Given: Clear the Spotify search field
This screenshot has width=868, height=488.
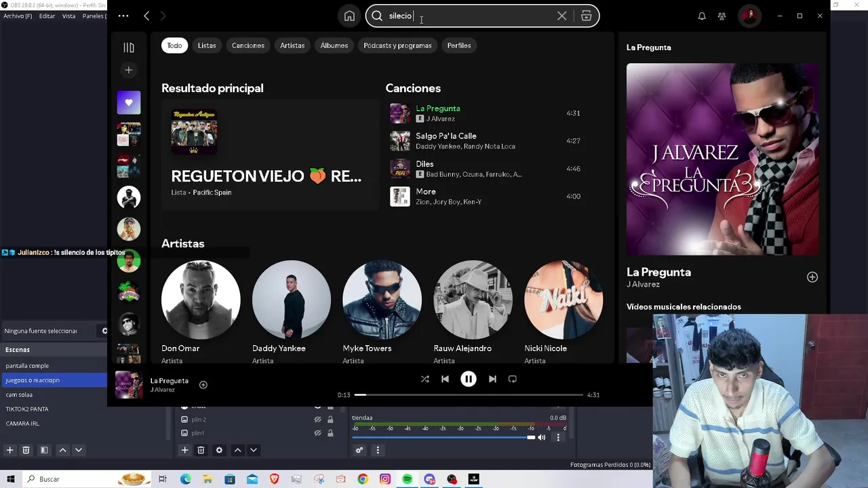Looking at the screenshot, I should point(561,16).
